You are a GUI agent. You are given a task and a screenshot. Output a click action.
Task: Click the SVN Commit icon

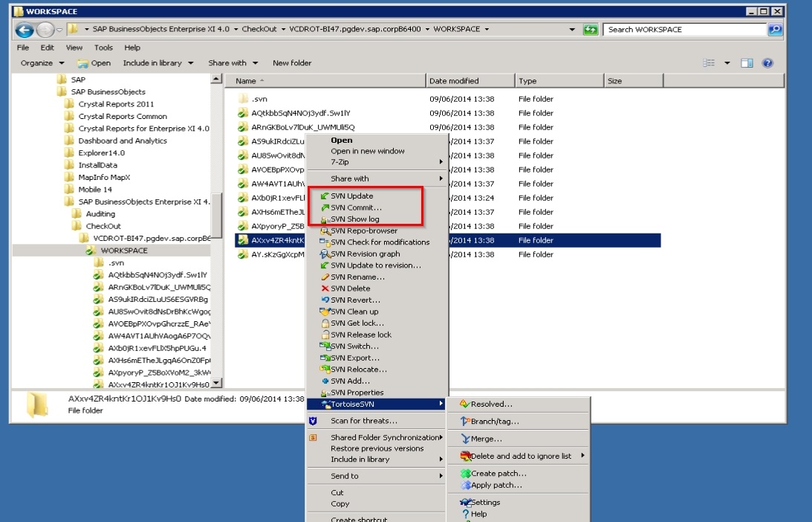click(x=325, y=207)
